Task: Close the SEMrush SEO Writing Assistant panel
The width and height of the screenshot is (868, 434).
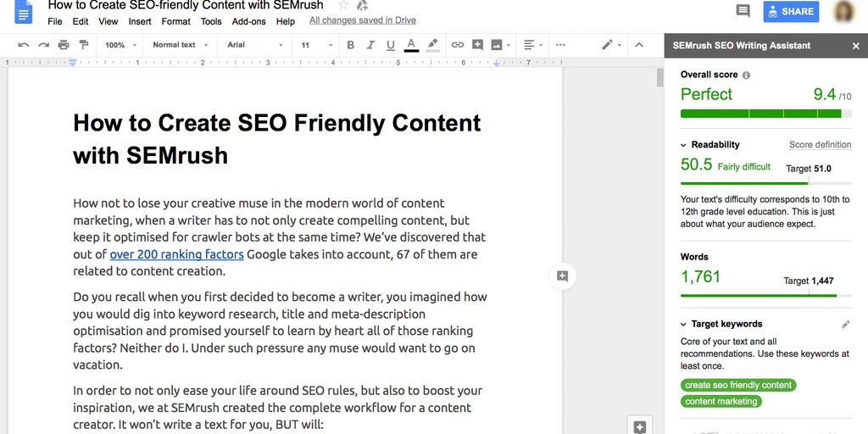Action: tap(856, 46)
